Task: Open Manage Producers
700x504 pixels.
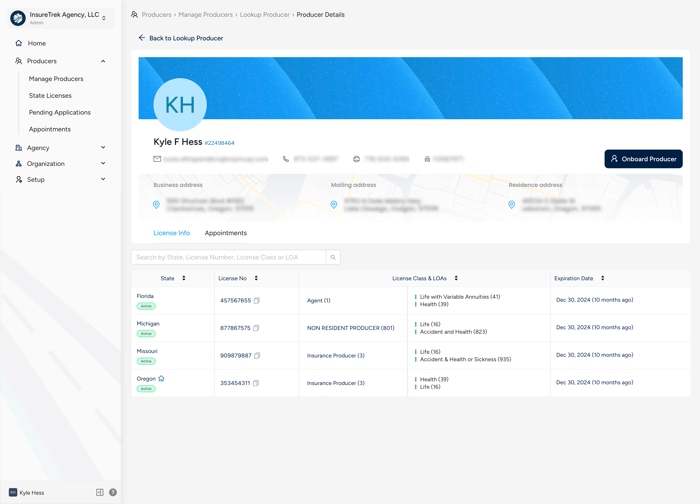Action: (x=56, y=79)
